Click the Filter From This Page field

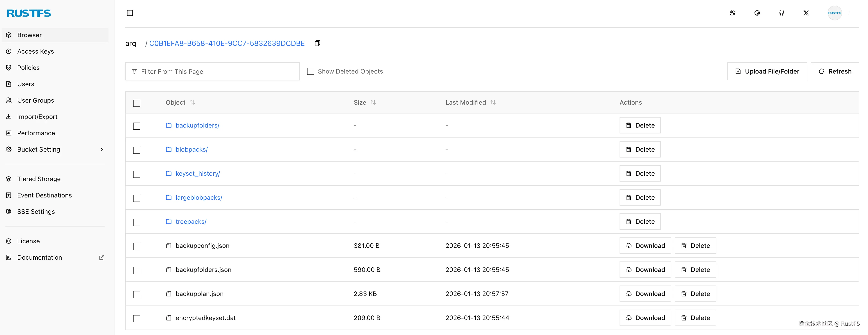click(212, 71)
